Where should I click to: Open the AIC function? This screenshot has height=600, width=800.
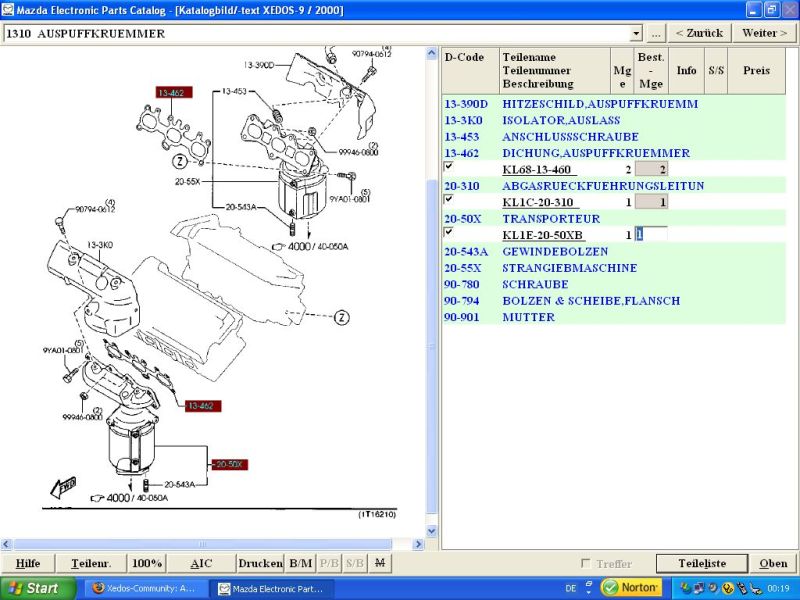tap(201, 563)
